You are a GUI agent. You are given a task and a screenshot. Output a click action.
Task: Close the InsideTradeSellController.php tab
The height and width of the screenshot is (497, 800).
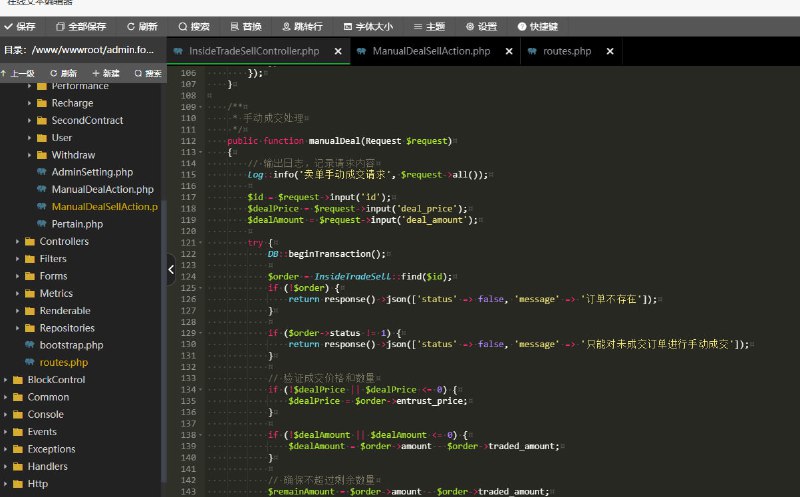click(338, 51)
